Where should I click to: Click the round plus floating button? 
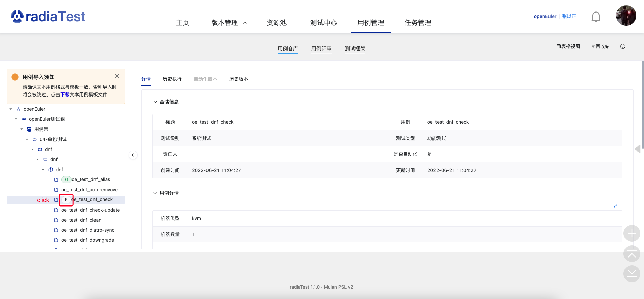pyautogui.click(x=632, y=233)
